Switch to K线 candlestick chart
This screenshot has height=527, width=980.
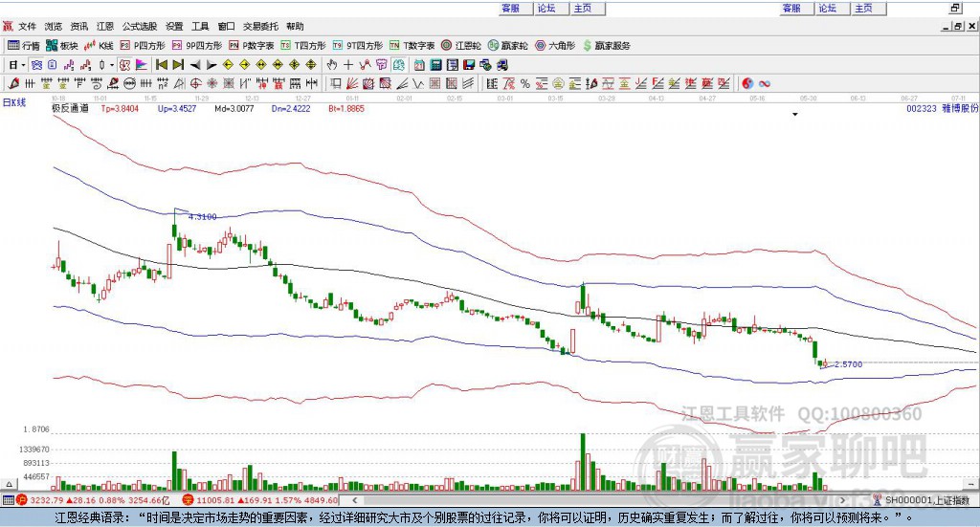click(x=100, y=45)
